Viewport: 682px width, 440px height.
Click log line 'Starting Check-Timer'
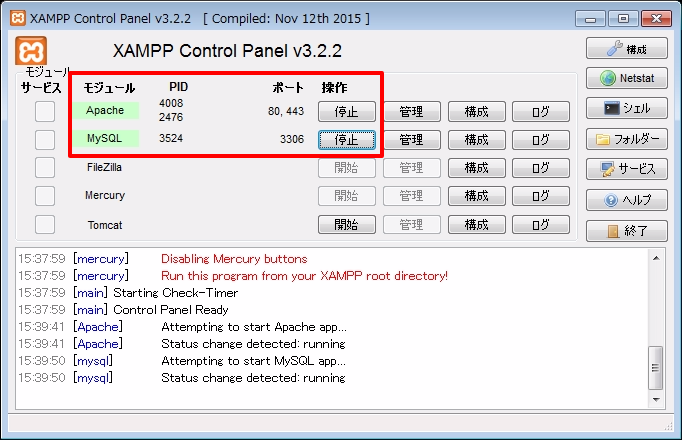[x=175, y=293]
